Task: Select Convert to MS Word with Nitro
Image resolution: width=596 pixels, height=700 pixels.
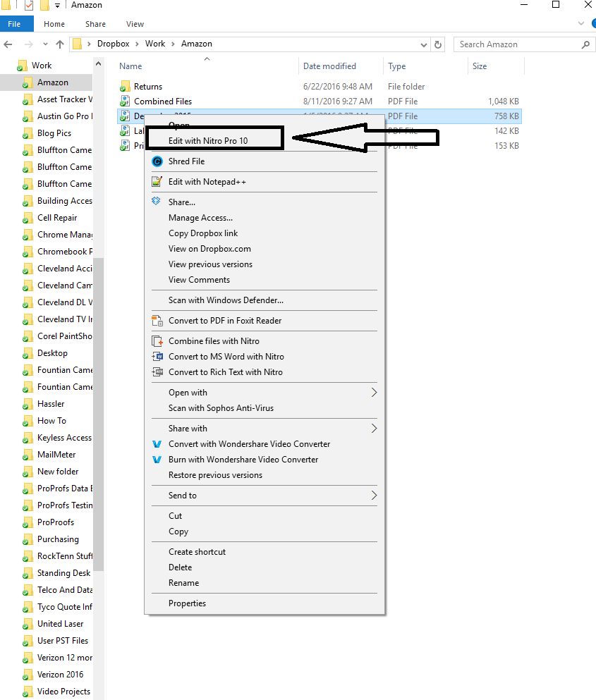Action: (226, 357)
